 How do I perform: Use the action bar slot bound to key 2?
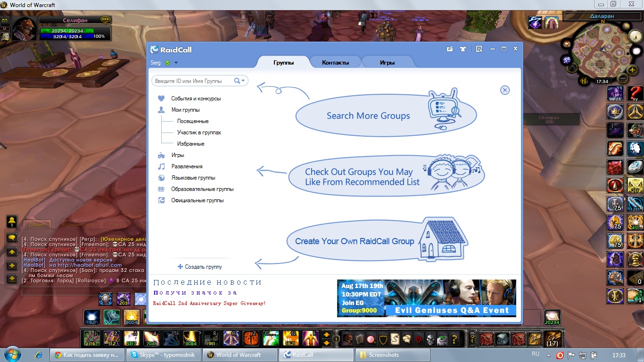111,339
